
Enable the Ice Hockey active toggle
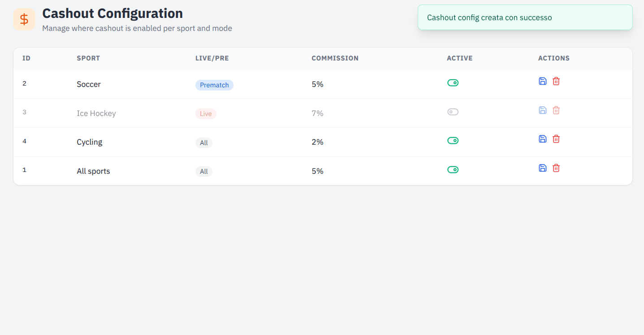[x=453, y=112]
